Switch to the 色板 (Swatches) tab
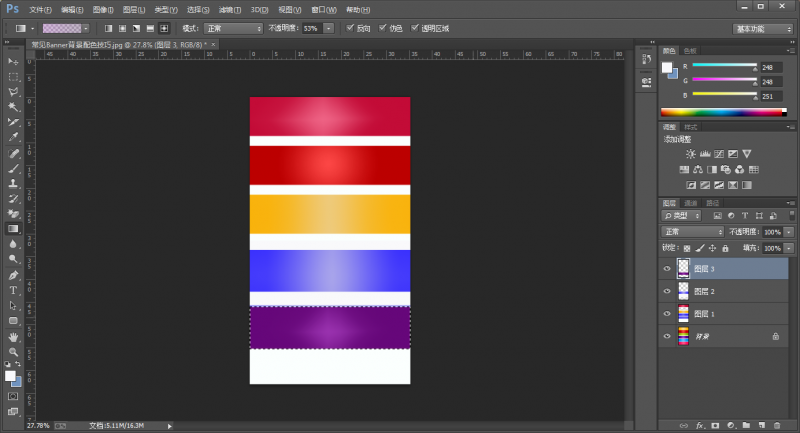 click(690, 50)
